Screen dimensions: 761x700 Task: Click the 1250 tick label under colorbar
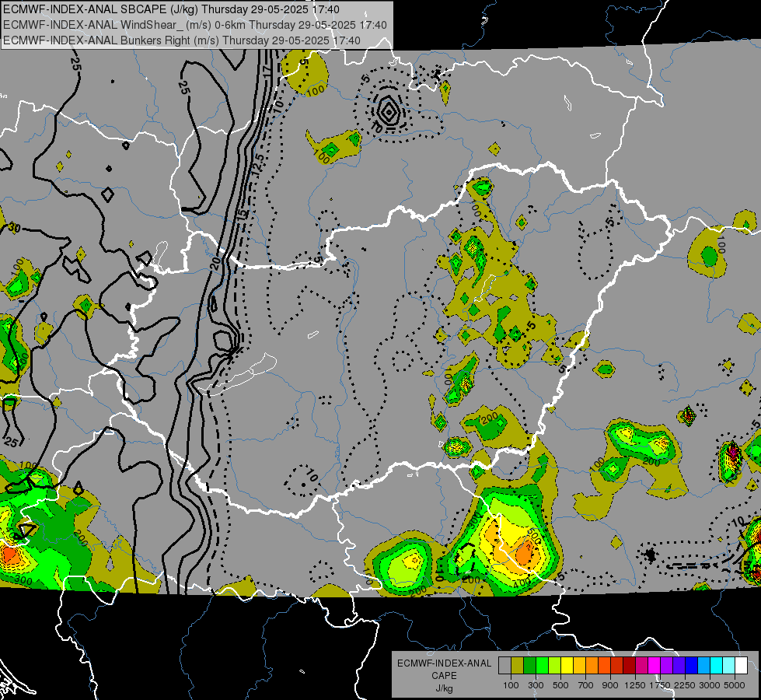[x=635, y=685]
